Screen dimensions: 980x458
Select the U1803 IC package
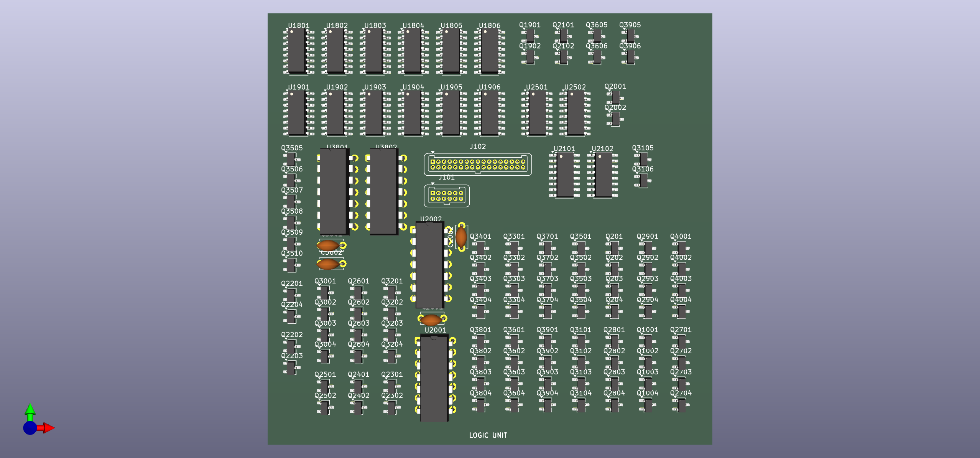[x=375, y=51]
